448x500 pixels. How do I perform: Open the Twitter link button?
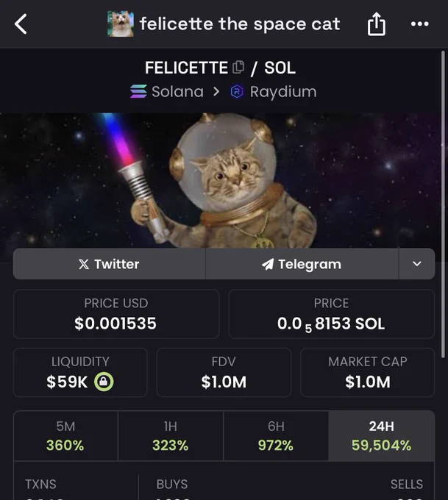point(109,264)
